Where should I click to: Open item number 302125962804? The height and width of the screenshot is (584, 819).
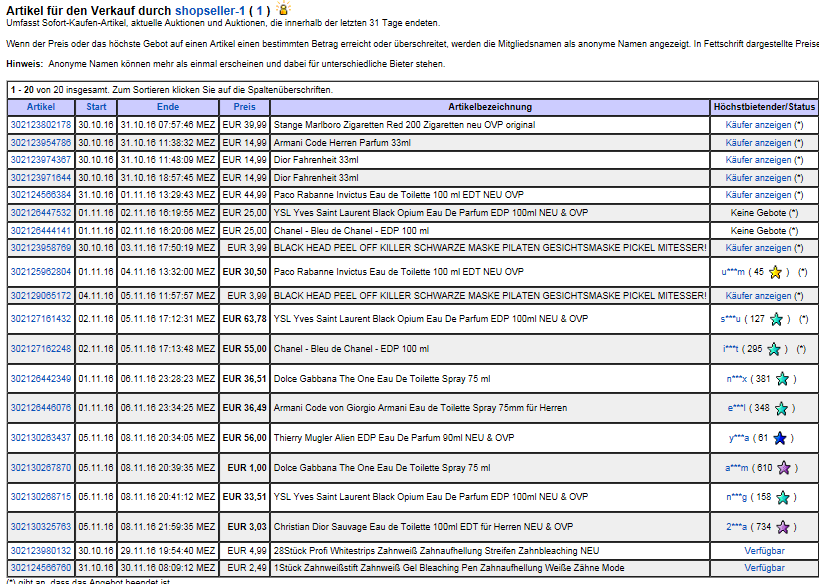point(41,272)
